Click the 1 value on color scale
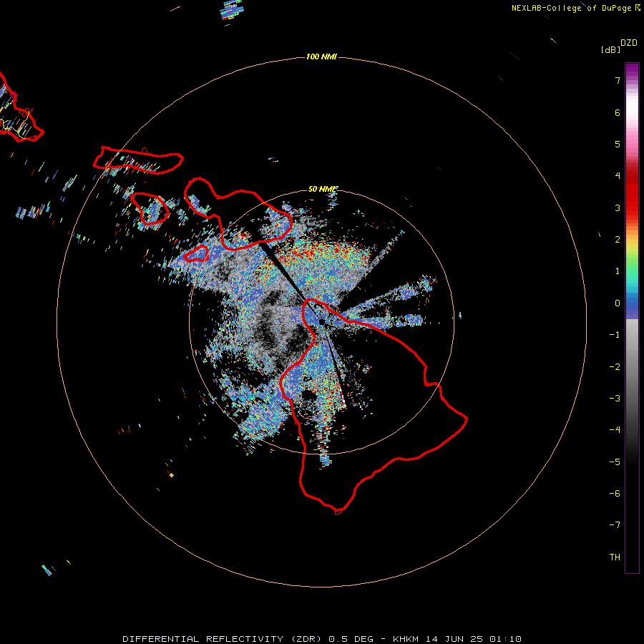Screen dimensions: 644x644 click(618, 271)
